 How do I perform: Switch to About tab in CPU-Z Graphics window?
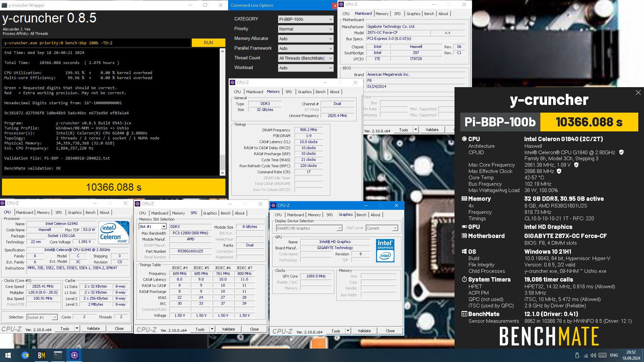[376, 215]
